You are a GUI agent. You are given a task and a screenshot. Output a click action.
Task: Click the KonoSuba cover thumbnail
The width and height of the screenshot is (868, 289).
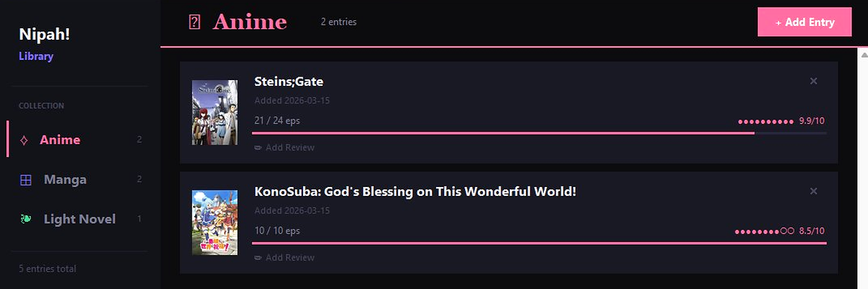click(214, 222)
